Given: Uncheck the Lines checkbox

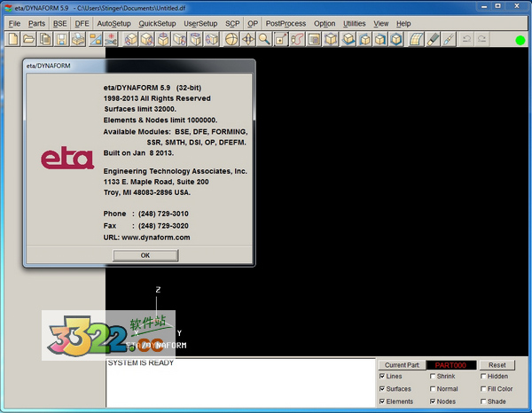Looking at the screenshot, I should point(382,376).
